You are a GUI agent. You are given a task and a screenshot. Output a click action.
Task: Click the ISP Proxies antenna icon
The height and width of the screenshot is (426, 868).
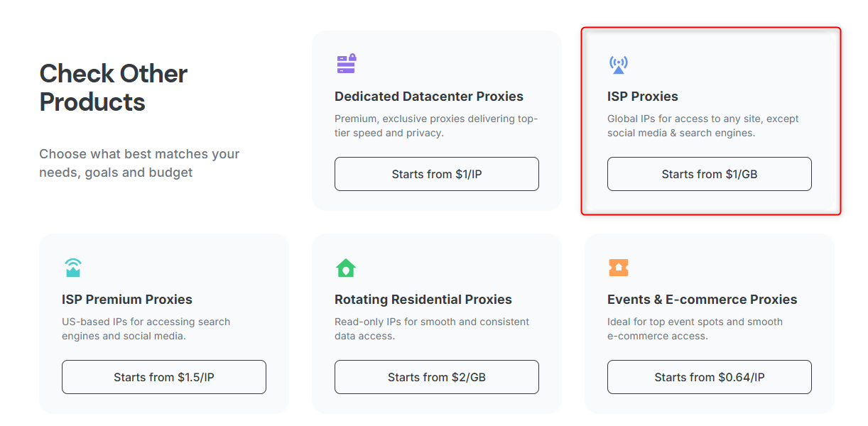619,65
